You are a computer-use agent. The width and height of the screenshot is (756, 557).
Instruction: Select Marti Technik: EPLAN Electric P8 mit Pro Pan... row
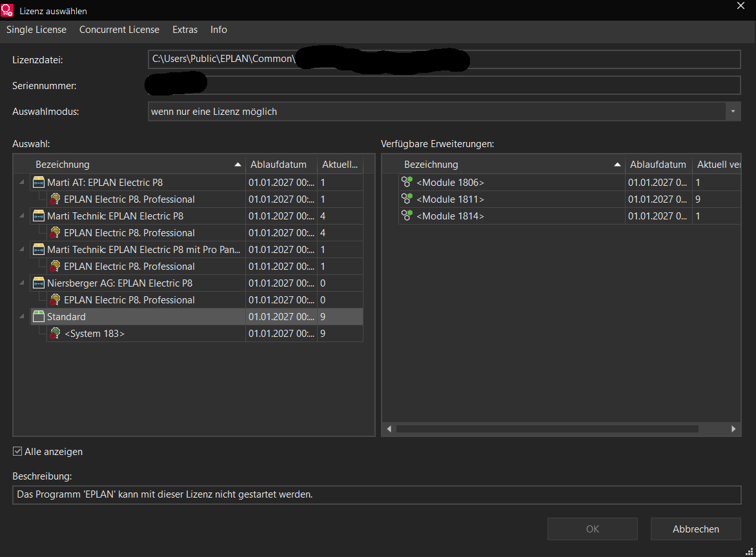pyautogui.click(x=196, y=249)
